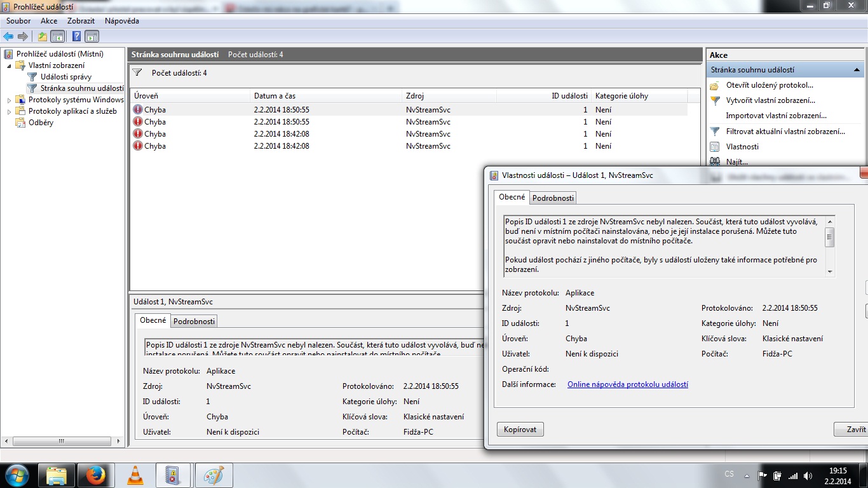Select Prohlížeč událostí (Místní) root node

60,54
